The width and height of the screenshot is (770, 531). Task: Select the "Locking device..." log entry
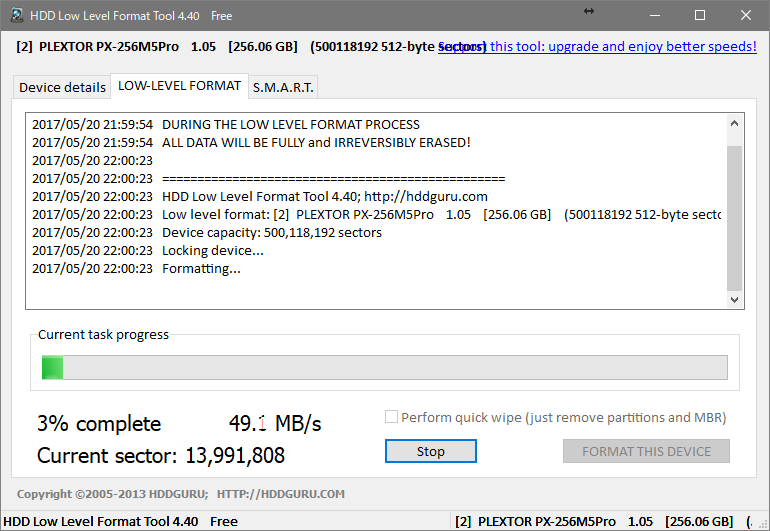point(212,251)
